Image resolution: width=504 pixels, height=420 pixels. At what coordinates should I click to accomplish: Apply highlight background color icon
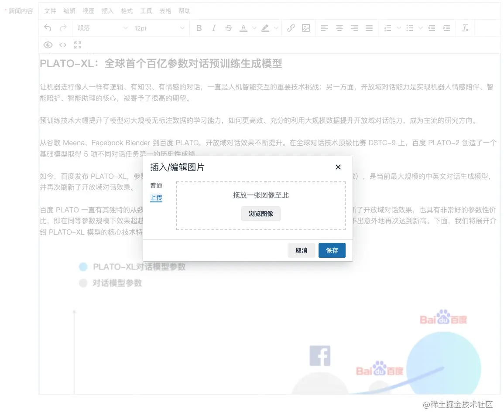pyautogui.click(x=265, y=28)
